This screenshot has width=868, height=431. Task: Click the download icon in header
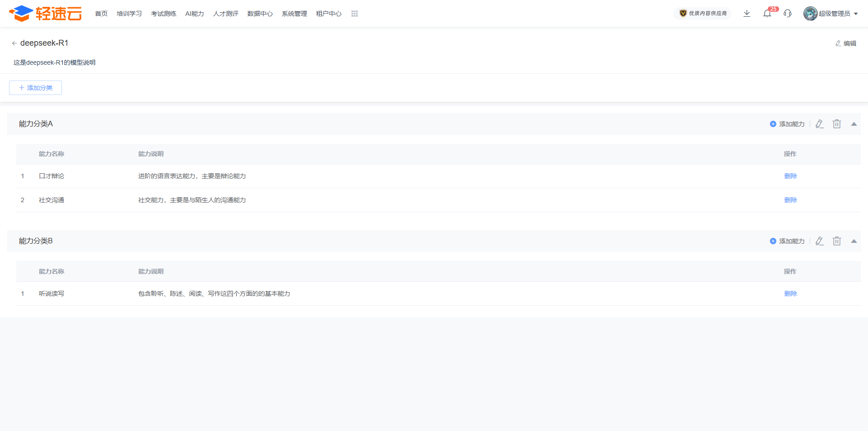click(x=747, y=14)
